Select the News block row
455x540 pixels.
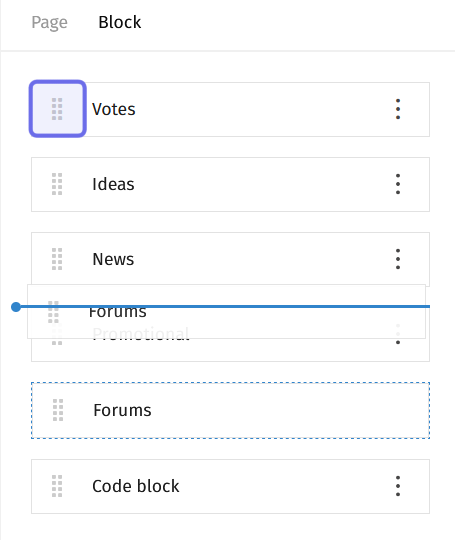click(230, 259)
